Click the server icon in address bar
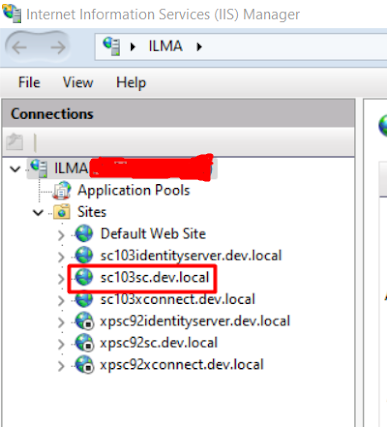 111,46
